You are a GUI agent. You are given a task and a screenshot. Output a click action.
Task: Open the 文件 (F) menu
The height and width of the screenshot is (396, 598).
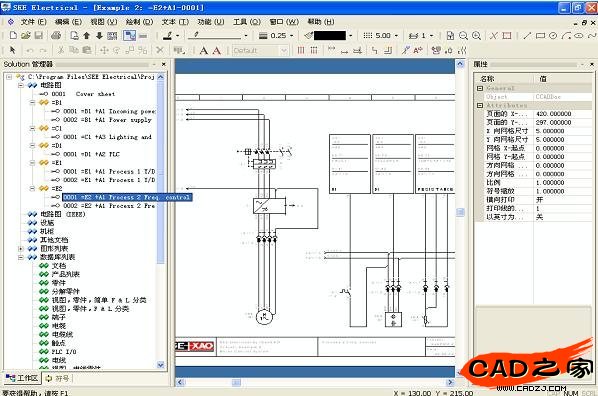33,22
